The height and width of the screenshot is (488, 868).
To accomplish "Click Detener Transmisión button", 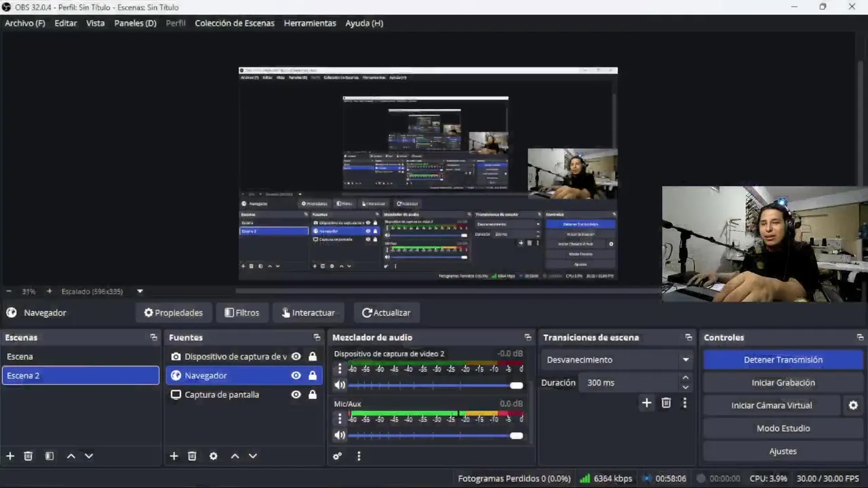I will [x=783, y=360].
